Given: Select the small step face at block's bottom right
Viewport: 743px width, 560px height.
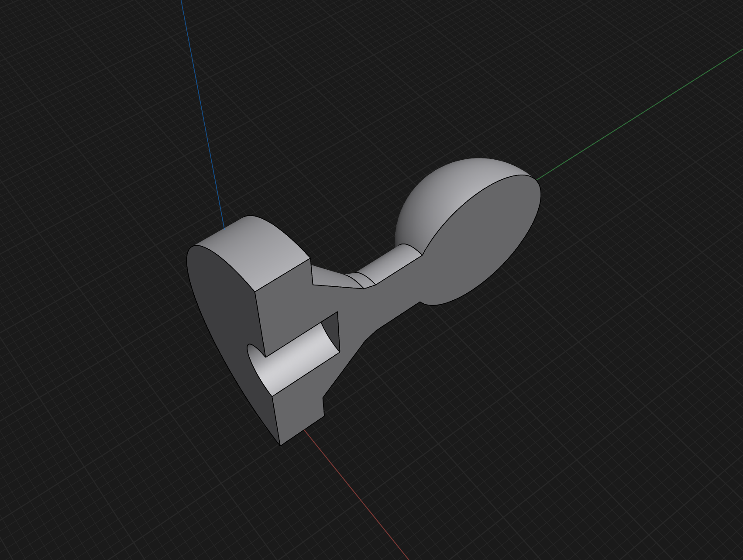Looking at the screenshot, I should (x=323, y=407).
